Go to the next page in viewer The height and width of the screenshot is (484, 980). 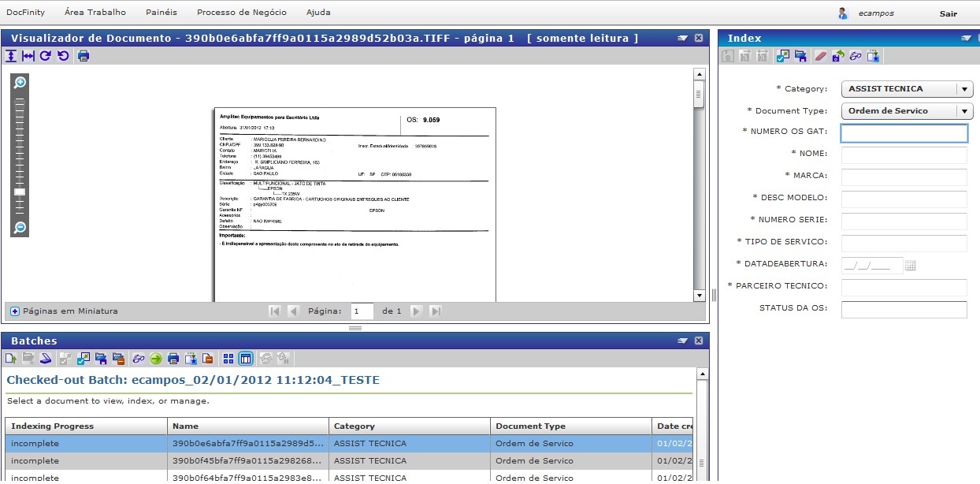pyautogui.click(x=416, y=311)
